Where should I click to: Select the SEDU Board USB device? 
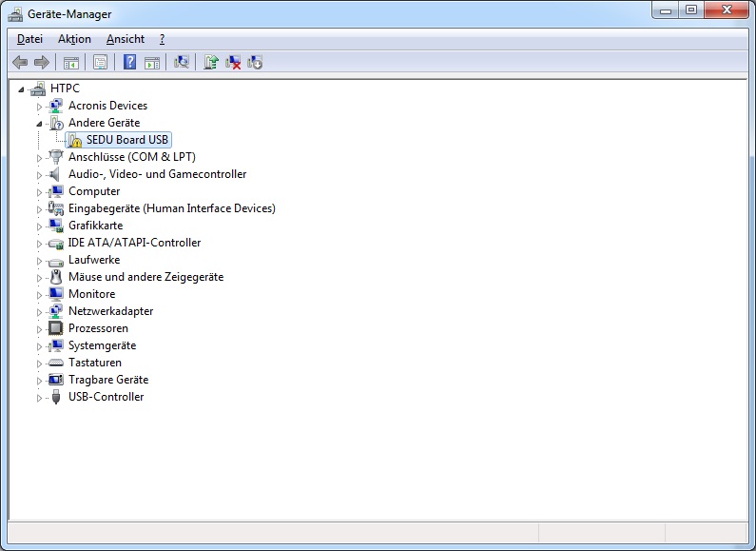127,140
